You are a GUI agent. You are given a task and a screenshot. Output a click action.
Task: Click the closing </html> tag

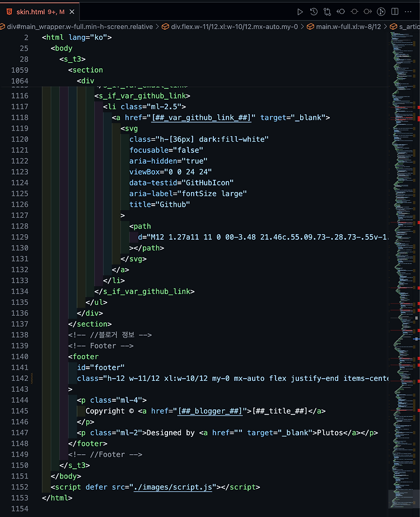tap(57, 498)
